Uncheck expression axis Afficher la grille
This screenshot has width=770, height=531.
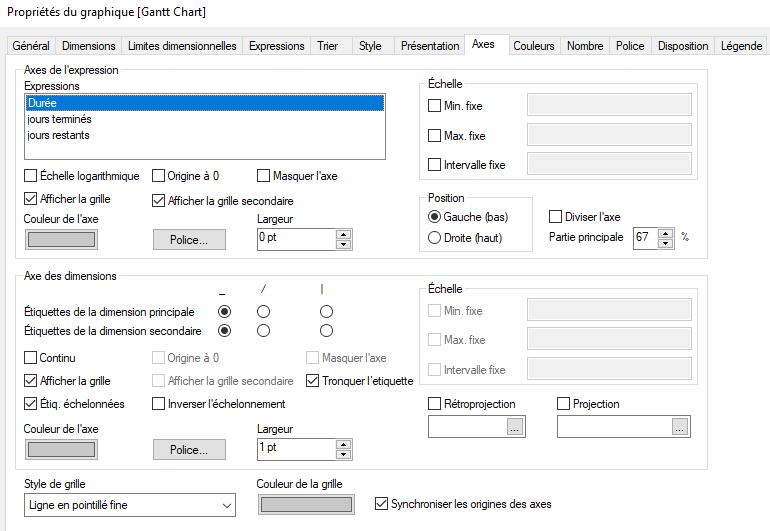30,199
